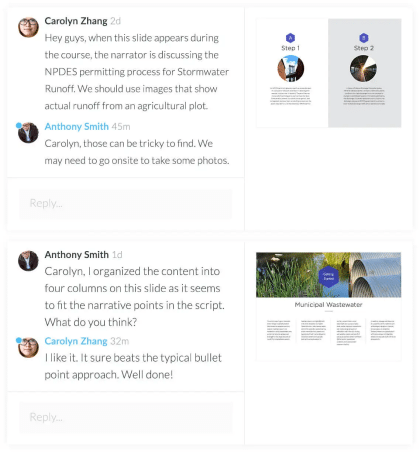
Task: Click the Carolyn Zhang 2d author name
Action: (76, 21)
